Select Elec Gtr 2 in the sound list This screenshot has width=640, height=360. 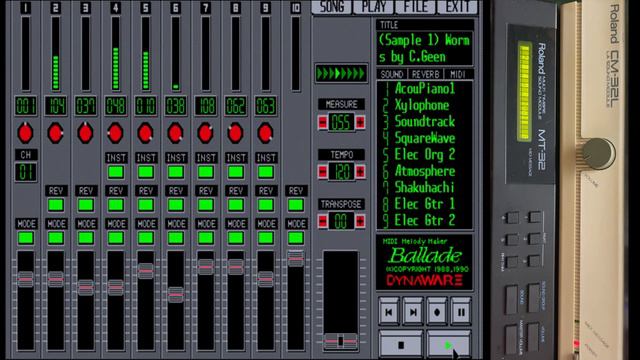click(x=424, y=220)
